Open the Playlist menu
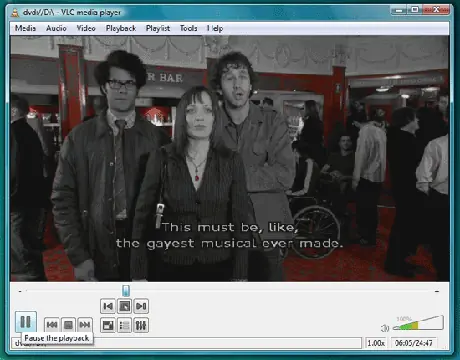The image size is (460, 360). click(x=158, y=28)
